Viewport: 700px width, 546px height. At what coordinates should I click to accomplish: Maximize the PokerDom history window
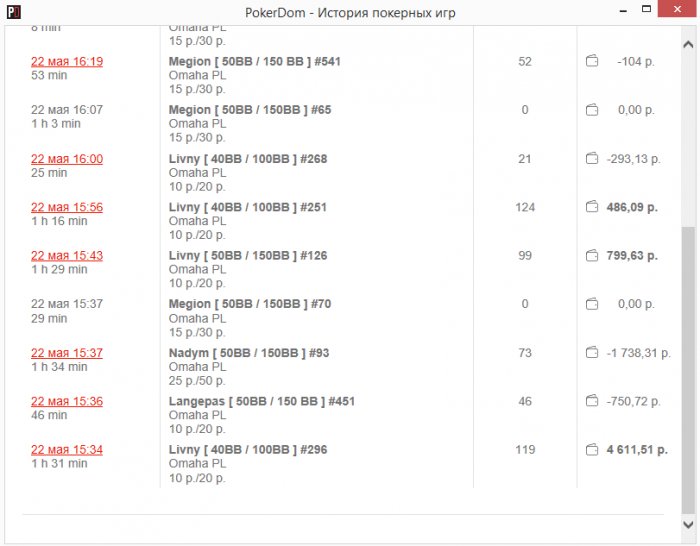tap(646, 9)
